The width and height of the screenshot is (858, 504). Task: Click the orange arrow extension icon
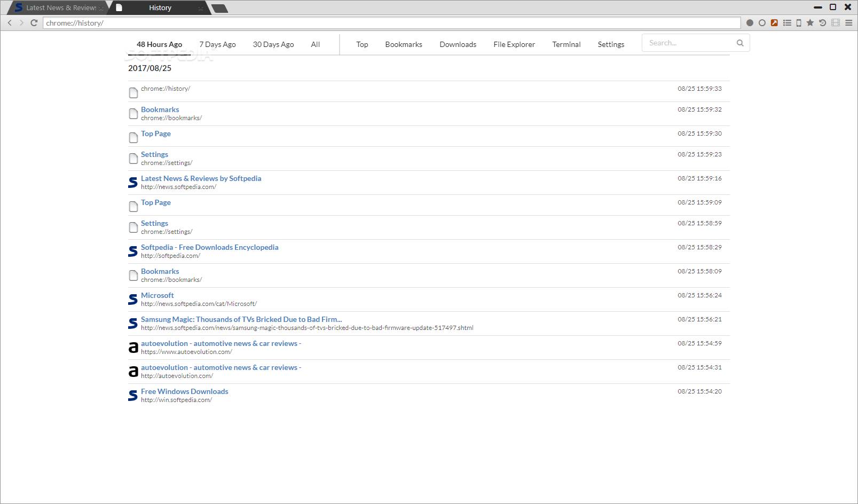[774, 23]
